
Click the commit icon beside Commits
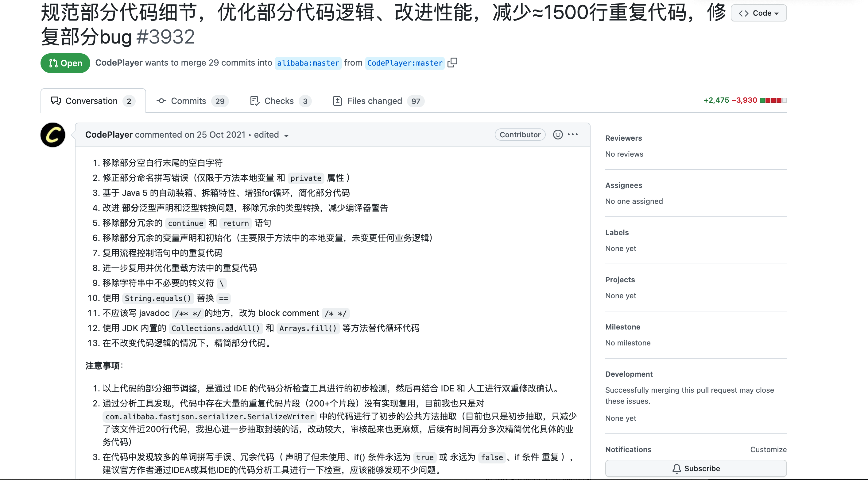(161, 101)
